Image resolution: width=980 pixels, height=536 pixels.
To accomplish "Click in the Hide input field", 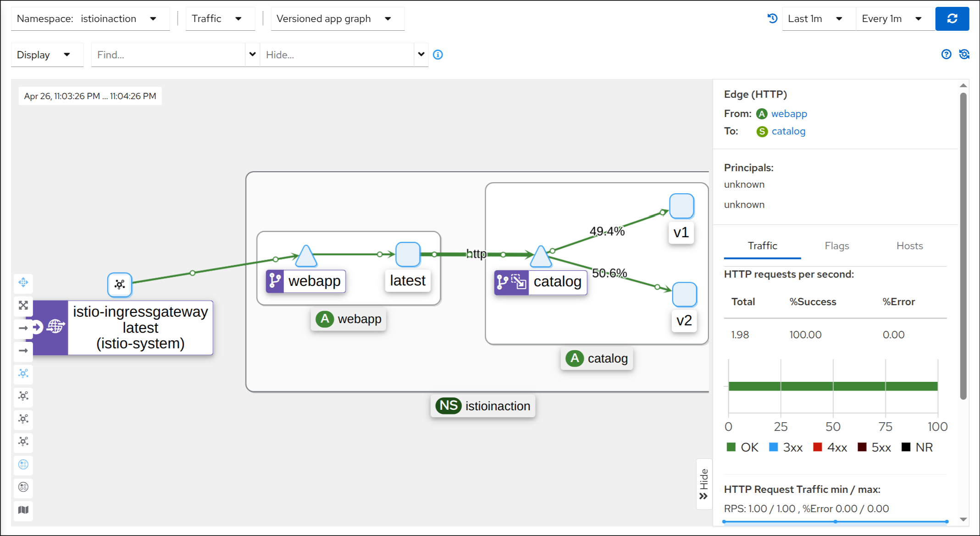I will [x=337, y=55].
